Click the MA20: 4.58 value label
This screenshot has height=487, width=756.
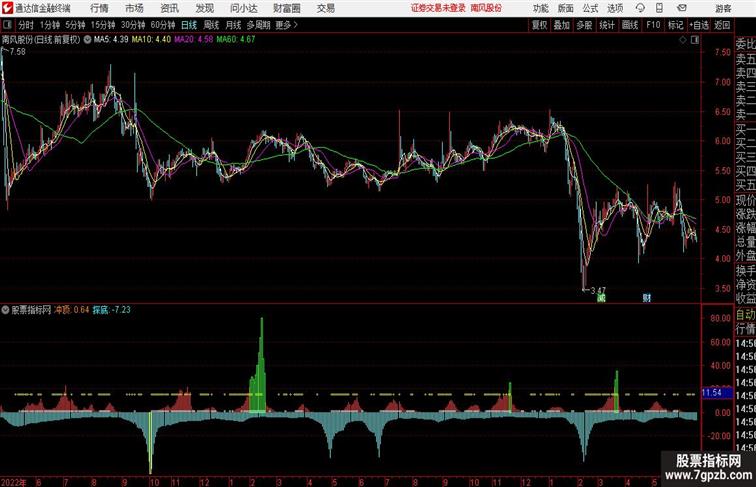pyautogui.click(x=194, y=40)
